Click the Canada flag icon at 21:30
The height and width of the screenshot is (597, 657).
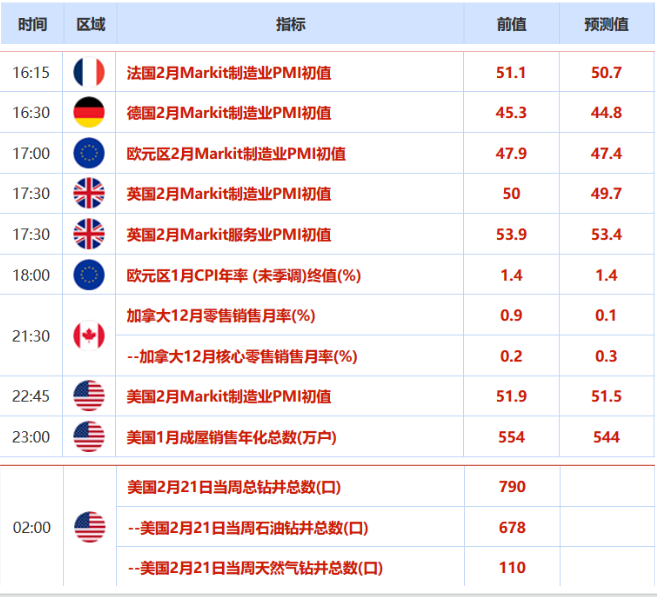tap(89, 335)
